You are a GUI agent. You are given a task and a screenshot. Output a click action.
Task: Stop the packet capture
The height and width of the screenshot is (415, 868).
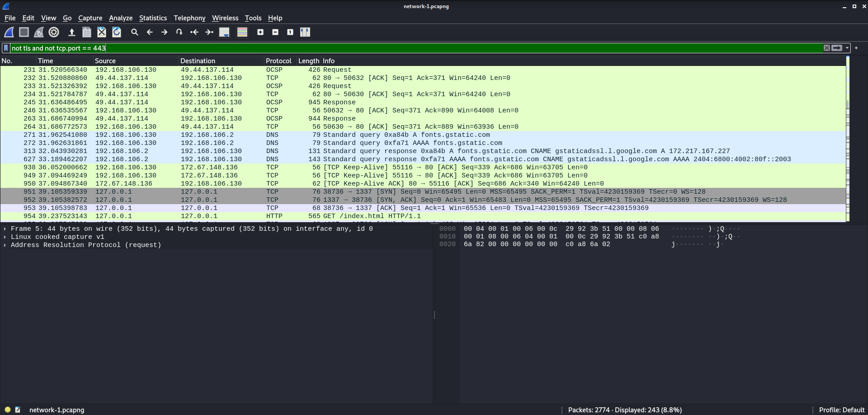click(24, 32)
